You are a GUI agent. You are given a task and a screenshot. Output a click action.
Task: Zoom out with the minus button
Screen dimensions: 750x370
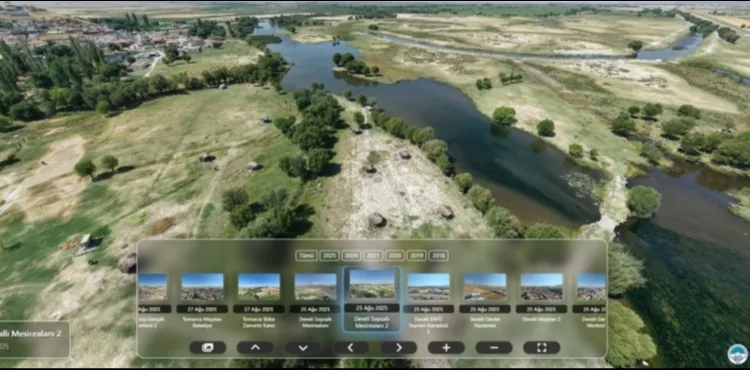[494, 348]
